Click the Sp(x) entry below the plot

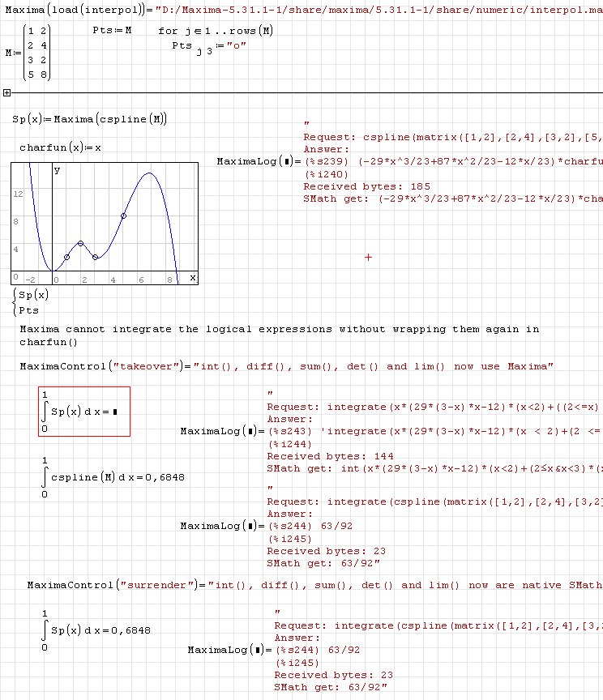click(33, 295)
